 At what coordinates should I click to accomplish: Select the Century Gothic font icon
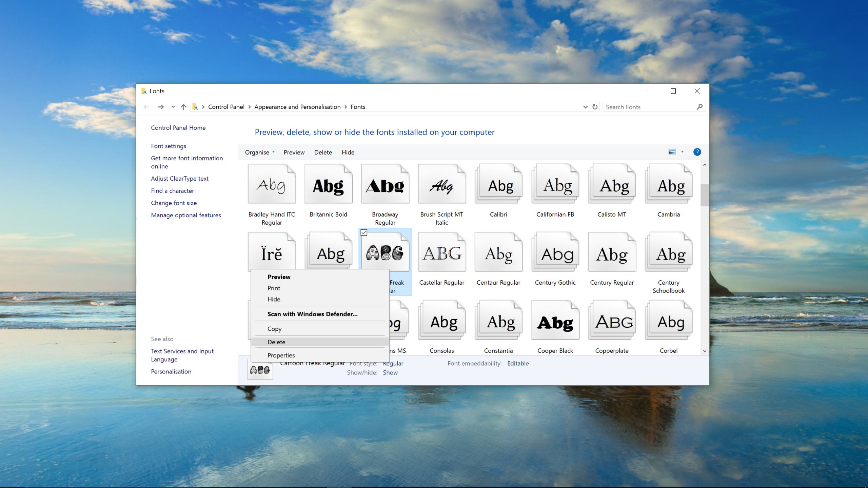tap(555, 252)
